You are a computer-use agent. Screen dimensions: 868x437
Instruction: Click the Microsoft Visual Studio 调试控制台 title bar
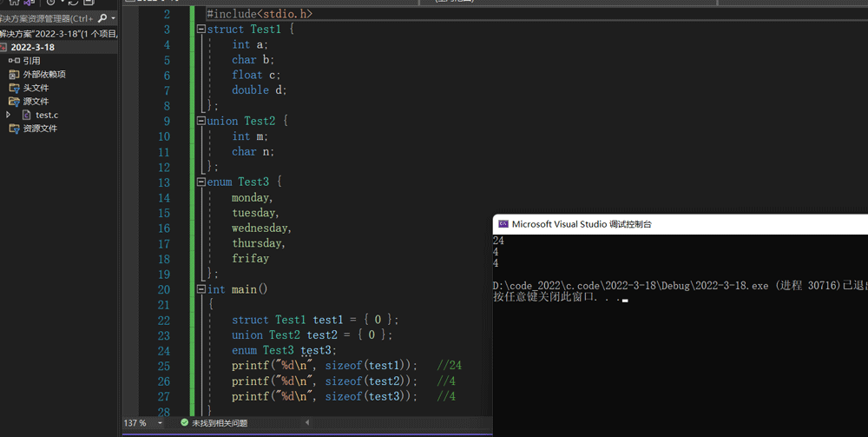point(681,224)
